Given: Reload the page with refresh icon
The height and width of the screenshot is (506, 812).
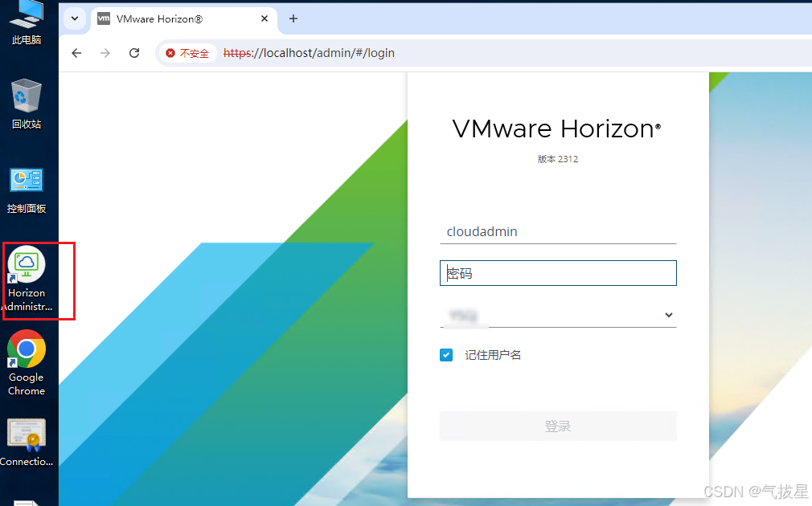Looking at the screenshot, I should coord(134,53).
